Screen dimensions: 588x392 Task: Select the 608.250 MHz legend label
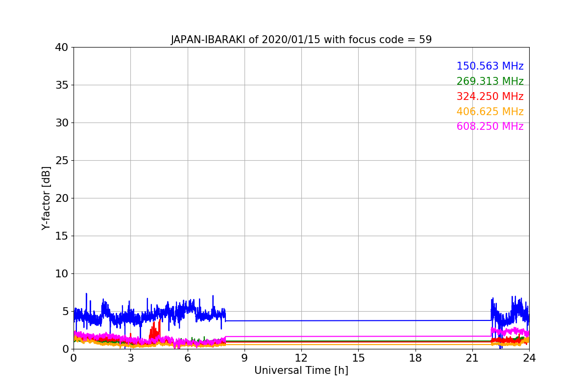490,126
